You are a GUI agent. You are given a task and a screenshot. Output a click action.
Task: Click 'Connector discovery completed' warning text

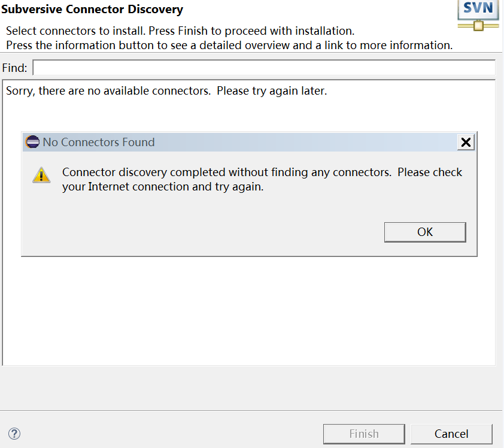coord(262,180)
